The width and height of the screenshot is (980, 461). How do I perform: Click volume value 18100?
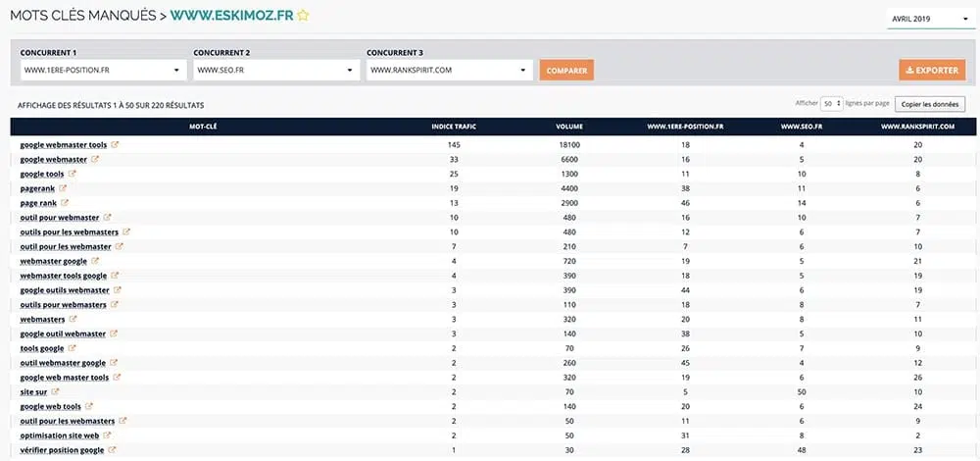click(569, 145)
